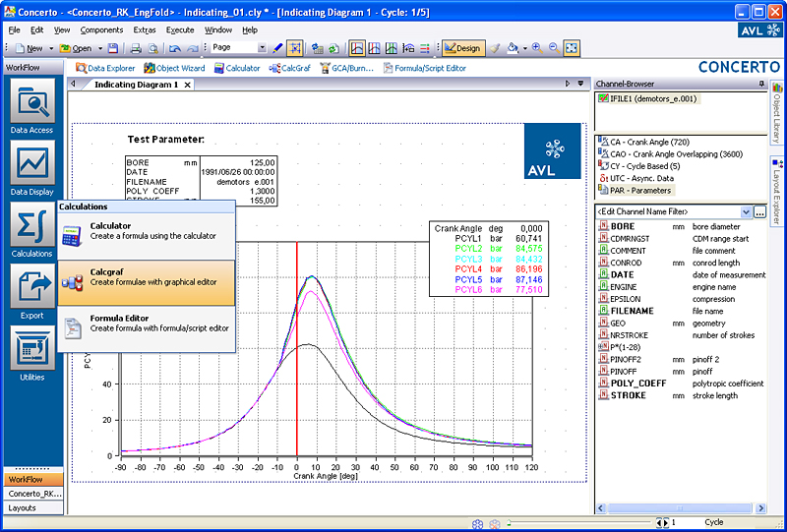Image resolution: width=787 pixels, height=532 pixels.
Task: Select the Concerto_RK... panel button
Action: [x=33, y=494]
